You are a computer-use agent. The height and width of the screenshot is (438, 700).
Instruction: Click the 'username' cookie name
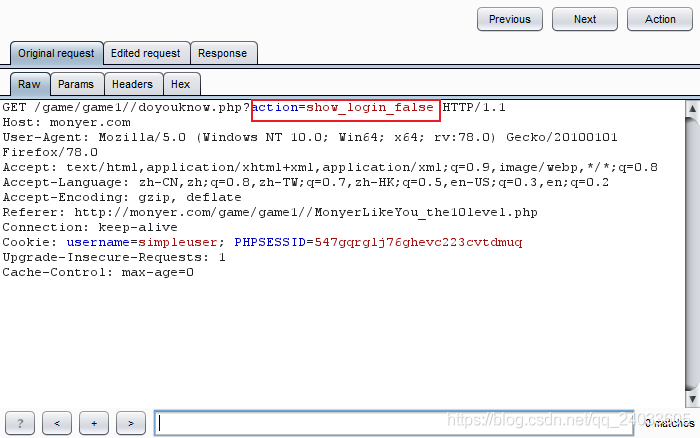[98, 242]
